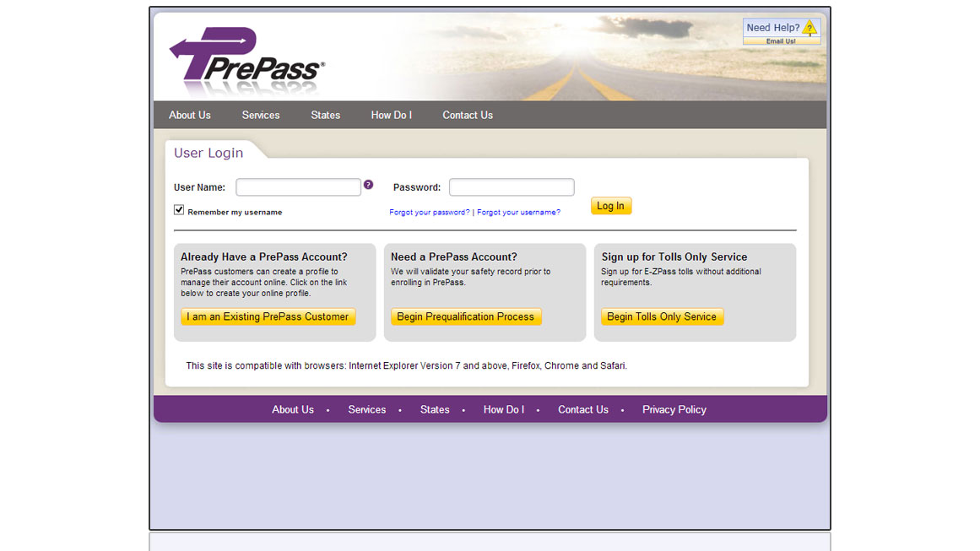
Task: Go to Contact Us in top navigation
Action: pos(468,116)
